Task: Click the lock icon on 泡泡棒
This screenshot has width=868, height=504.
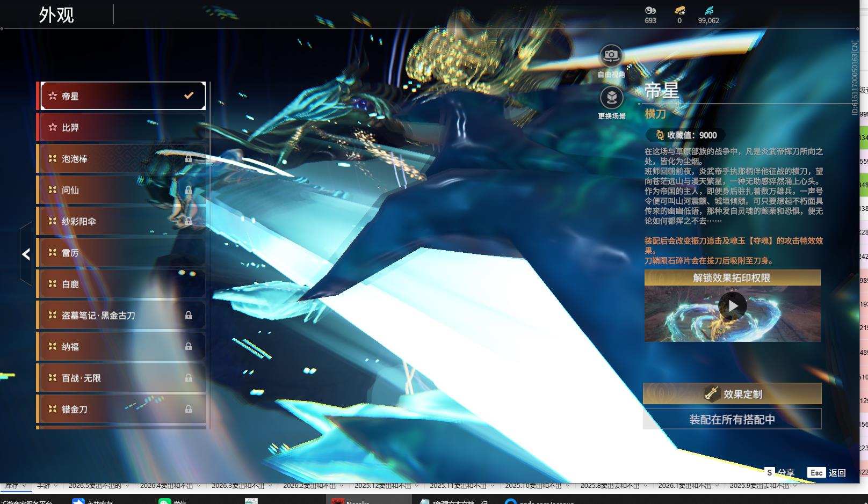Action: coord(189,159)
